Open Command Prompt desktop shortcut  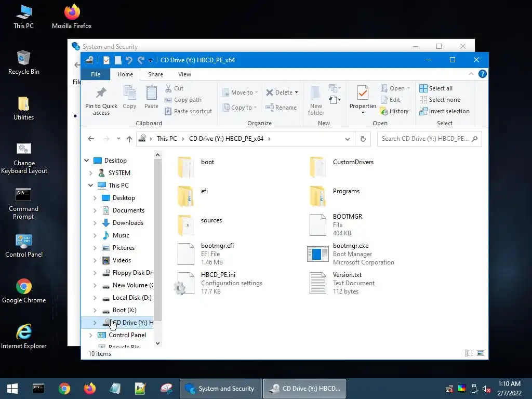tap(23, 204)
